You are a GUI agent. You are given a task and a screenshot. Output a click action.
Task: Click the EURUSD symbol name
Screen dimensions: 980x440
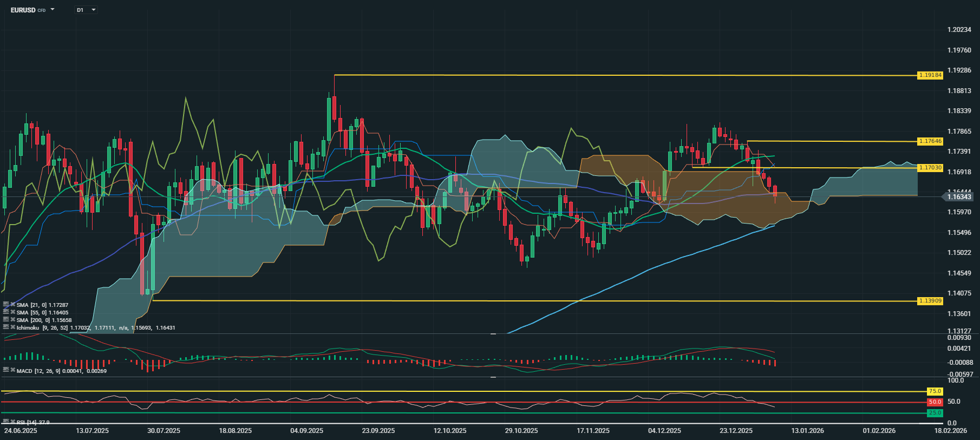23,10
